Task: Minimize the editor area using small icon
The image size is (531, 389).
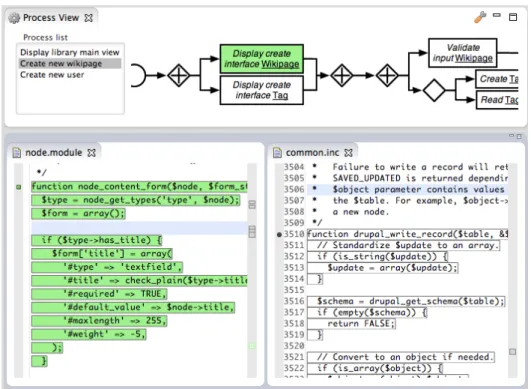Action: click(511, 136)
